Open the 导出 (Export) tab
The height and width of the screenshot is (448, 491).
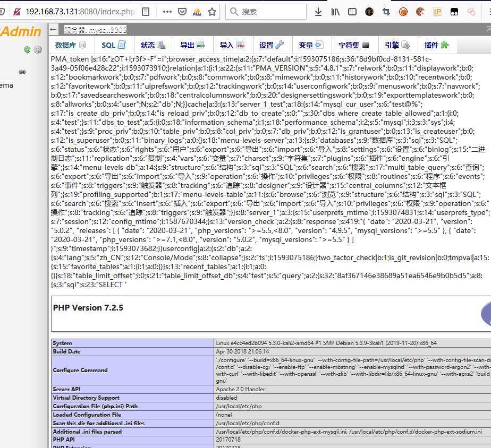pos(192,45)
